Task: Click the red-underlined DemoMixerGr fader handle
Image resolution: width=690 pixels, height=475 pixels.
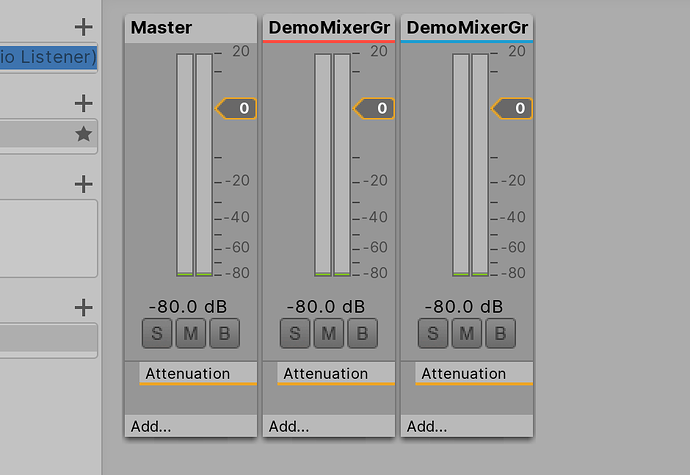Action: click(374, 108)
